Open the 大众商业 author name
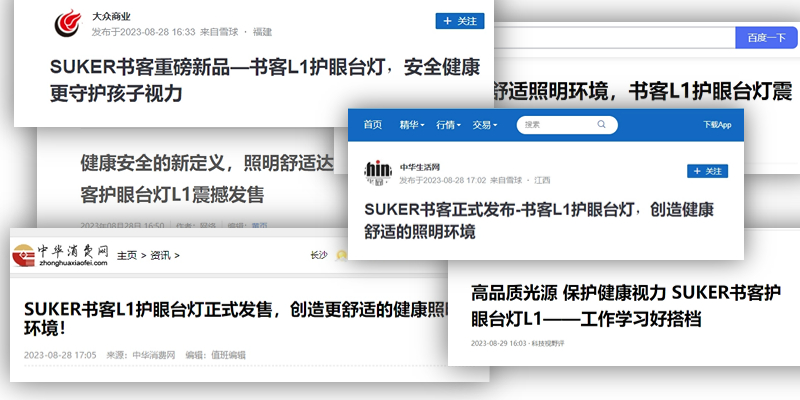 111,17
